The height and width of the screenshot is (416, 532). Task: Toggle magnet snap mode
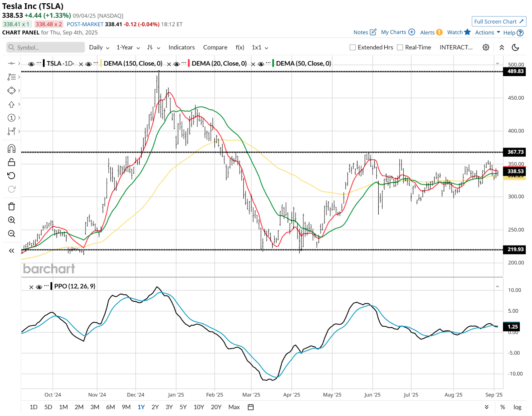tap(11, 148)
